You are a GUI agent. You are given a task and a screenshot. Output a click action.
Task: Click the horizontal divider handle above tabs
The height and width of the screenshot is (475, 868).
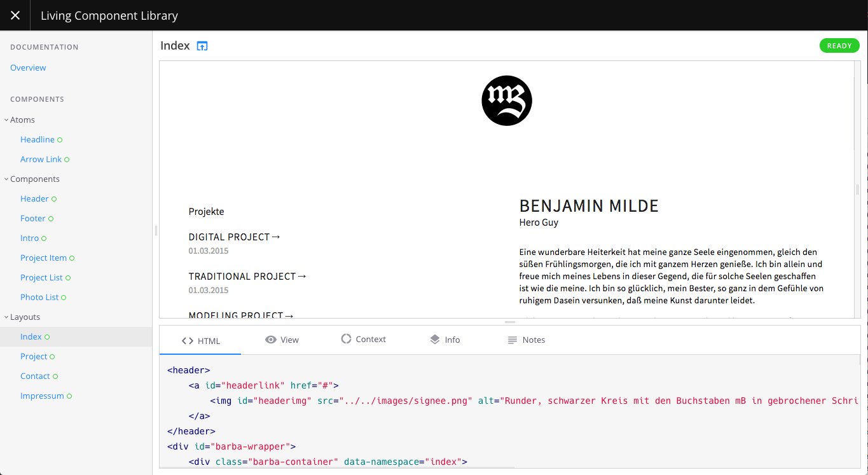pos(510,322)
